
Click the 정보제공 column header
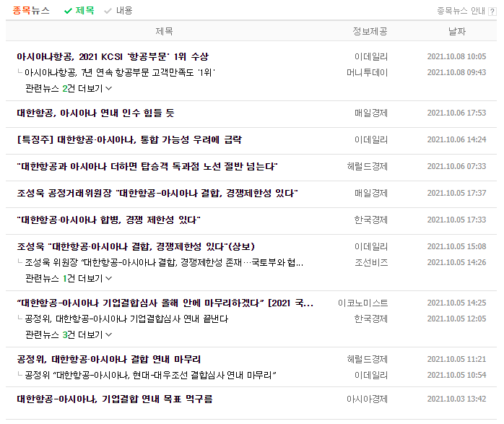coord(370,32)
